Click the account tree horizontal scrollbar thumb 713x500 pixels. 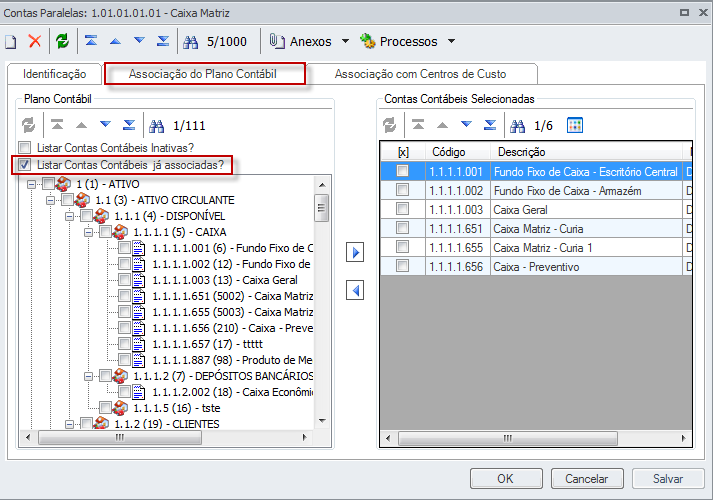(120, 438)
